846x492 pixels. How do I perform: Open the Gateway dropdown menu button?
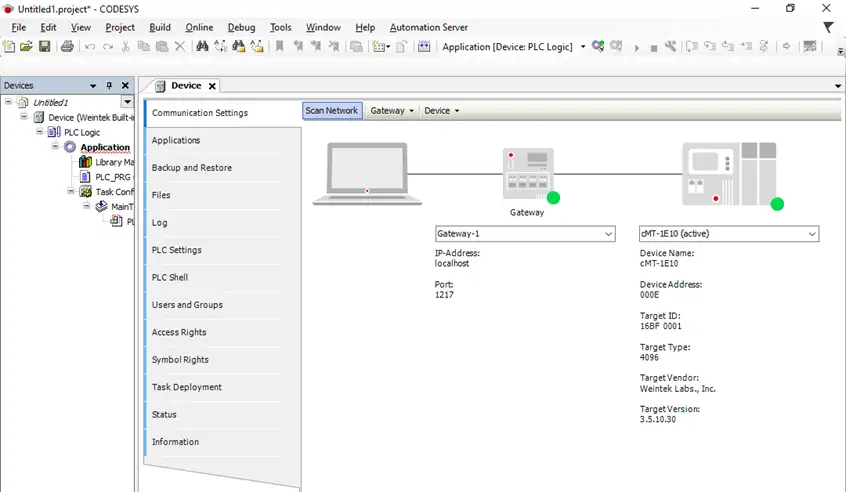coord(392,111)
